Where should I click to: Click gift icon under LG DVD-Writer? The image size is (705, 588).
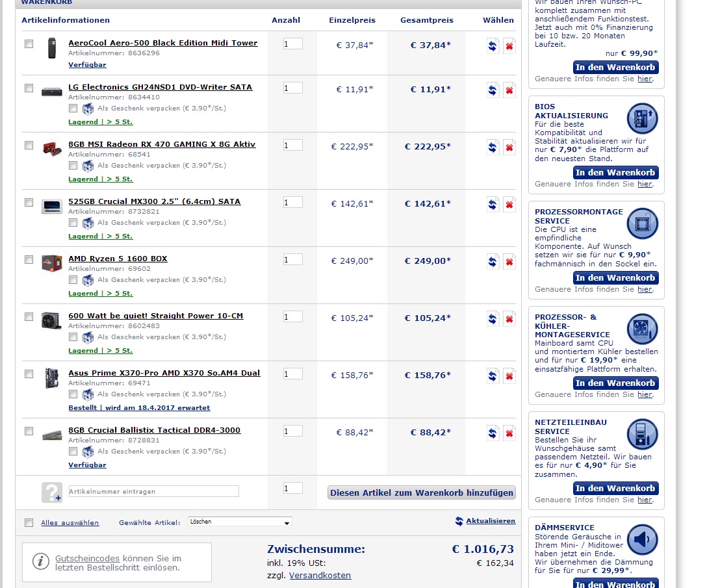88,109
